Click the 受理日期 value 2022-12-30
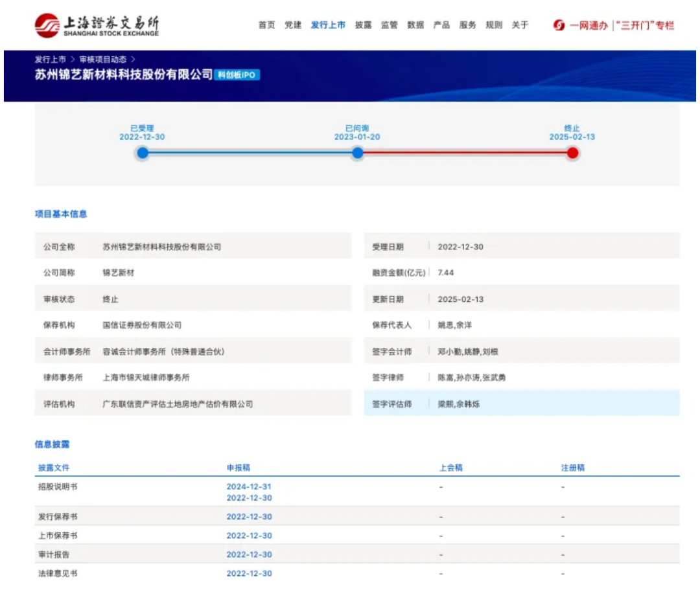 click(460, 247)
